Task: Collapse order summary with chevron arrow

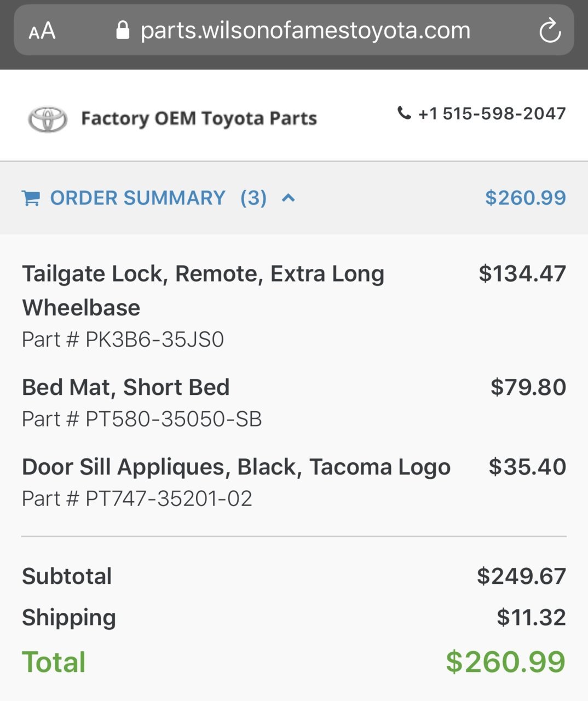Action: [x=289, y=198]
